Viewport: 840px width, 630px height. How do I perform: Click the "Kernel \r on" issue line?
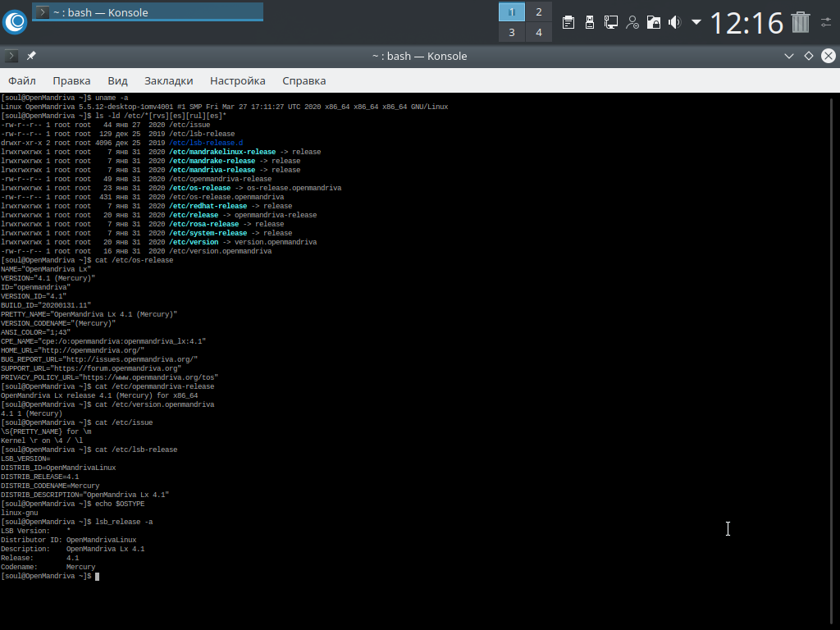42,441
